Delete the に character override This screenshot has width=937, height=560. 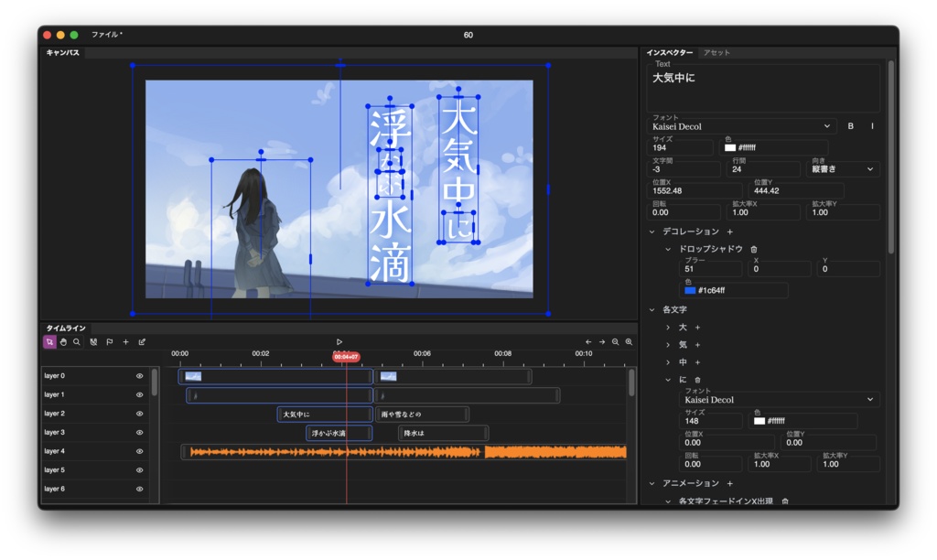697,380
